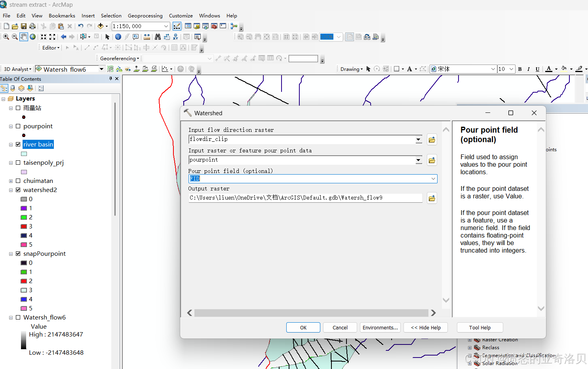Open the Bookmarks menu
The height and width of the screenshot is (369, 588).
(62, 15)
